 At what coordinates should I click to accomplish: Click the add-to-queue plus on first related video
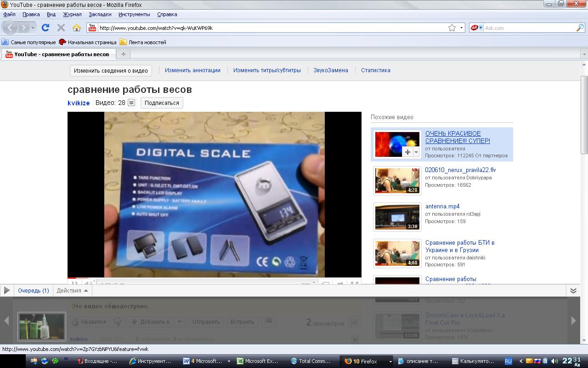[x=407, y=152]
